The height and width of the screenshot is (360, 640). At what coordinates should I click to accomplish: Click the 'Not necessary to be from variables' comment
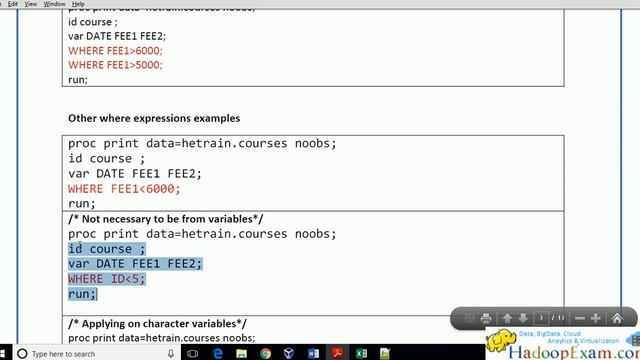166,219
